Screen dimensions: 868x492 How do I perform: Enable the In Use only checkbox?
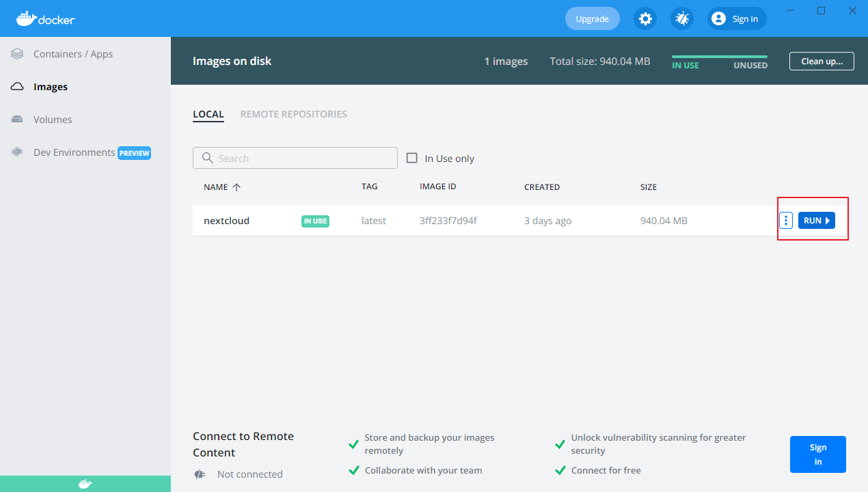pos(412,158)
